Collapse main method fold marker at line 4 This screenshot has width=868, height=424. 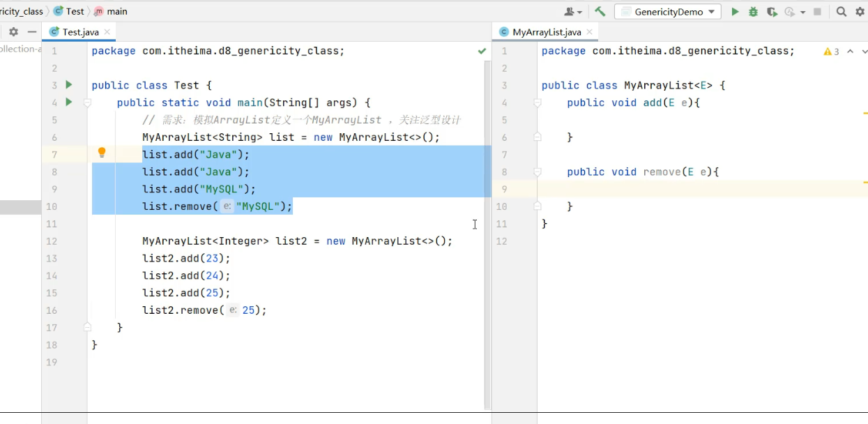pos(88,103)
